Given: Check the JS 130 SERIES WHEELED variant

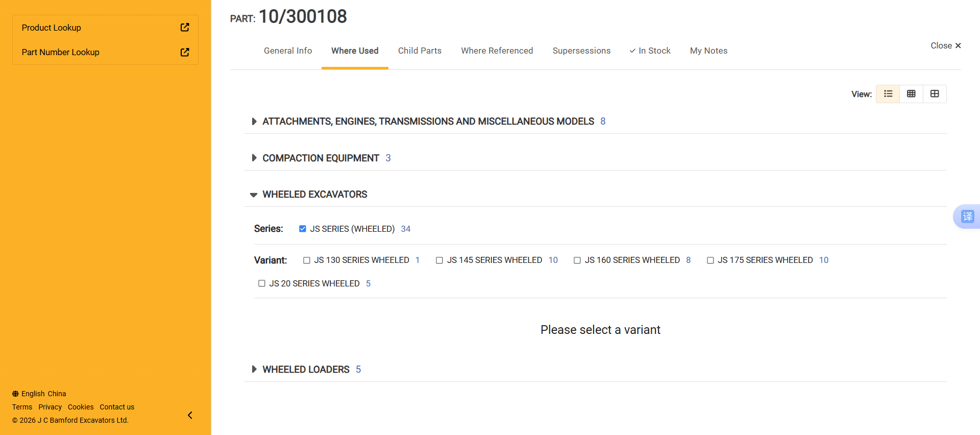Looking at the screenshot, I should pyautogui.click(x=307, y=260).
